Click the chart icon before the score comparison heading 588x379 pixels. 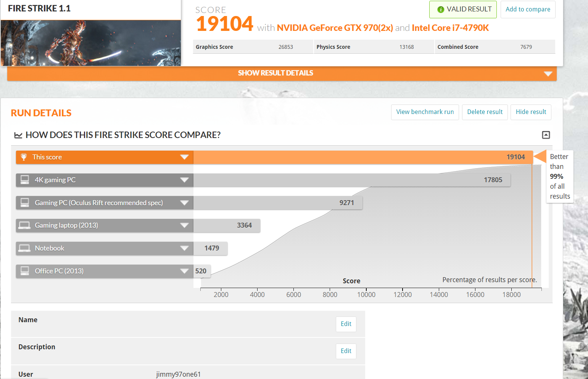click(18, 135)
